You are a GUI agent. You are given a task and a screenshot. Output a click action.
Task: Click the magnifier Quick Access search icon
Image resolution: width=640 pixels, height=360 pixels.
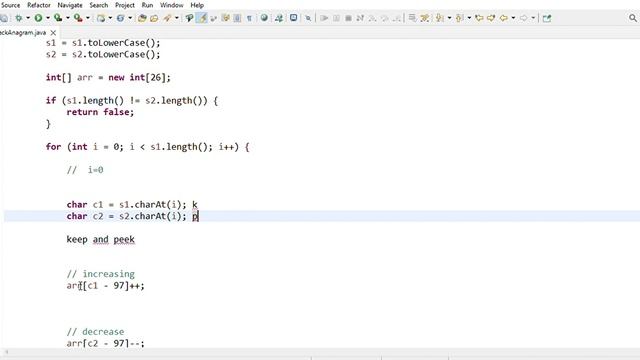point(633,18)
